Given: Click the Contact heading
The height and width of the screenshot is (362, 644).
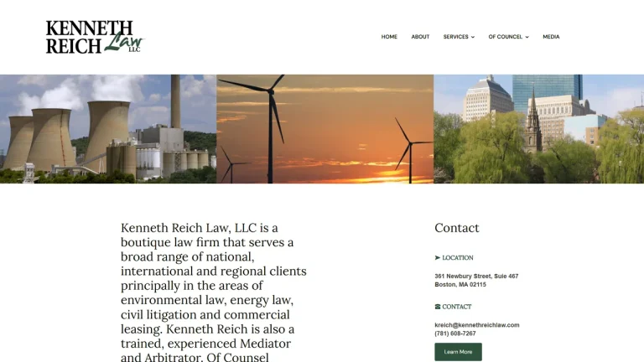Looking at the screenshot, I should coord(457,228).
